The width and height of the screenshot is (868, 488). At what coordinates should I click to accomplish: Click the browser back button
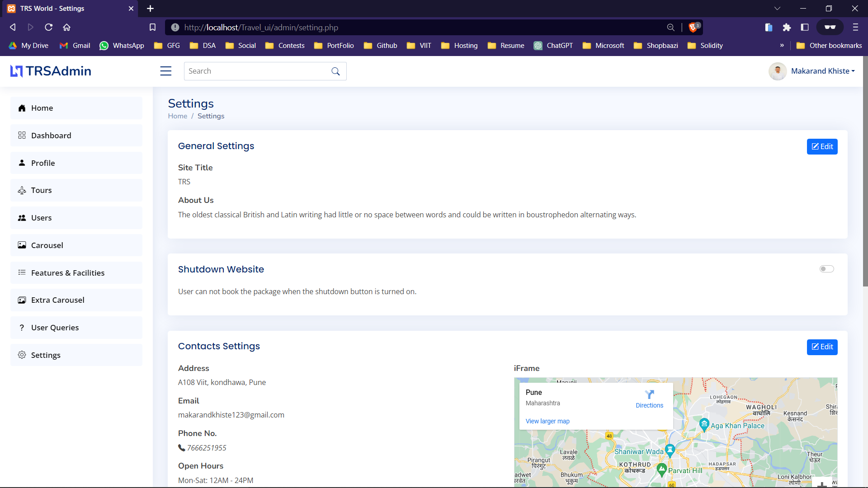tap(13, 28)
